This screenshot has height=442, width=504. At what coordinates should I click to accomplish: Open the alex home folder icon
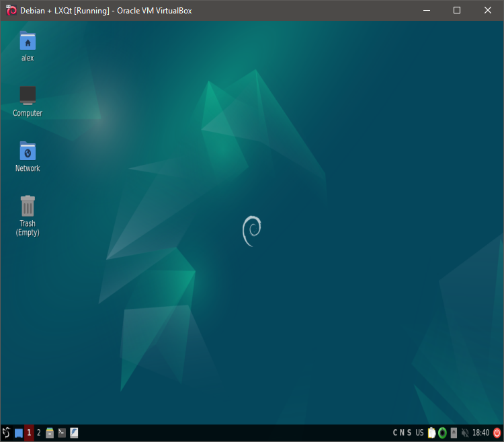[x=28, y=41]
